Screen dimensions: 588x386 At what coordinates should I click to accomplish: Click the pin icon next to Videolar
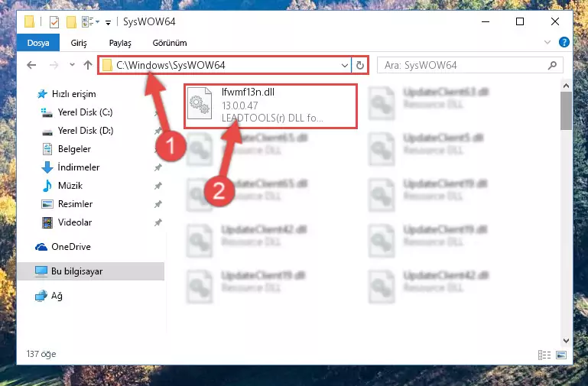coord(158,222)
